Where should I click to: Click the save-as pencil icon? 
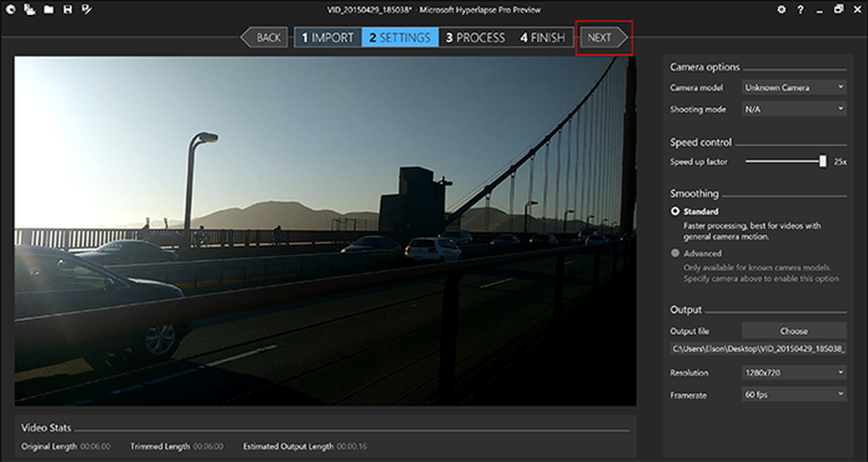coord(86,10)
